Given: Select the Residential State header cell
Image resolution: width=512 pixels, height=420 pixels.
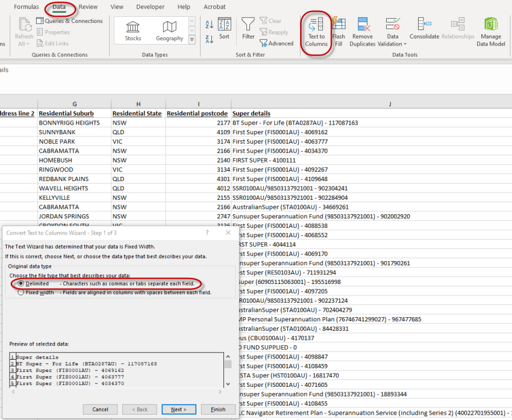Looking at the screenshot, I should [139, 114].
